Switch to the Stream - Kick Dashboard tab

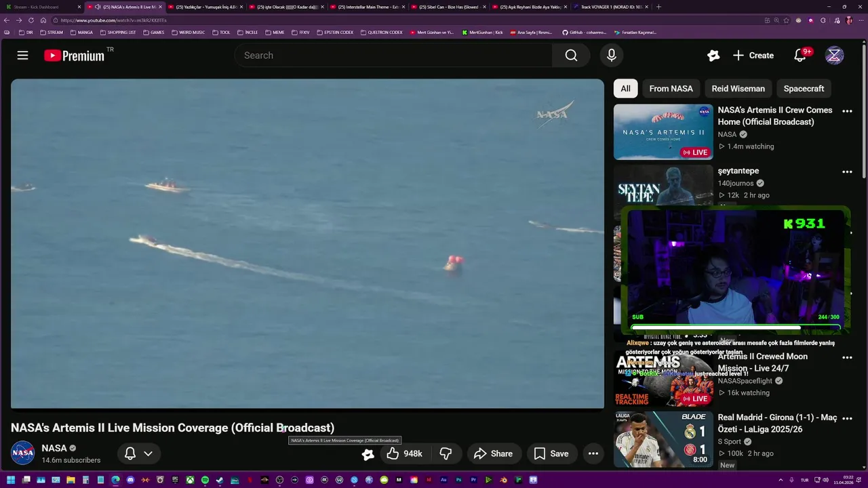tap(42, 7)
